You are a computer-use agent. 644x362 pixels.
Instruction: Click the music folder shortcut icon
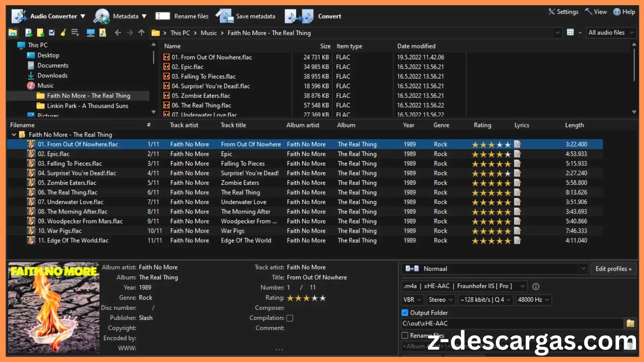103,33
